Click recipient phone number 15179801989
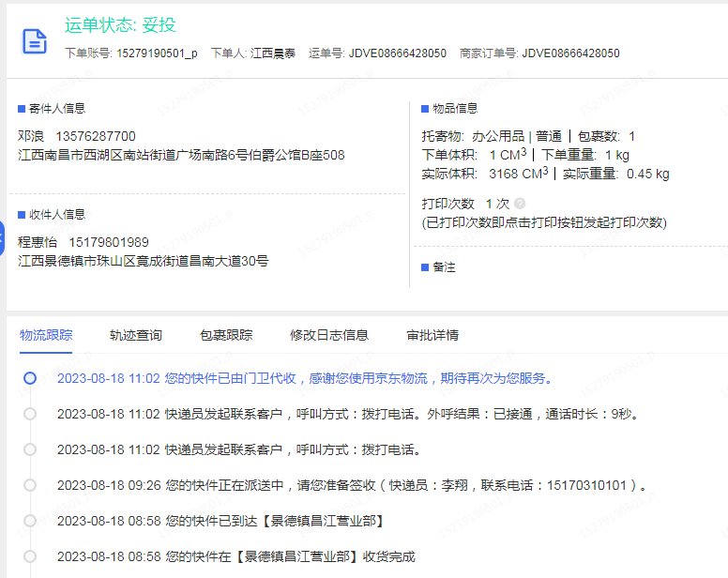Screen dimensions: 728x578 coord(109,242)
